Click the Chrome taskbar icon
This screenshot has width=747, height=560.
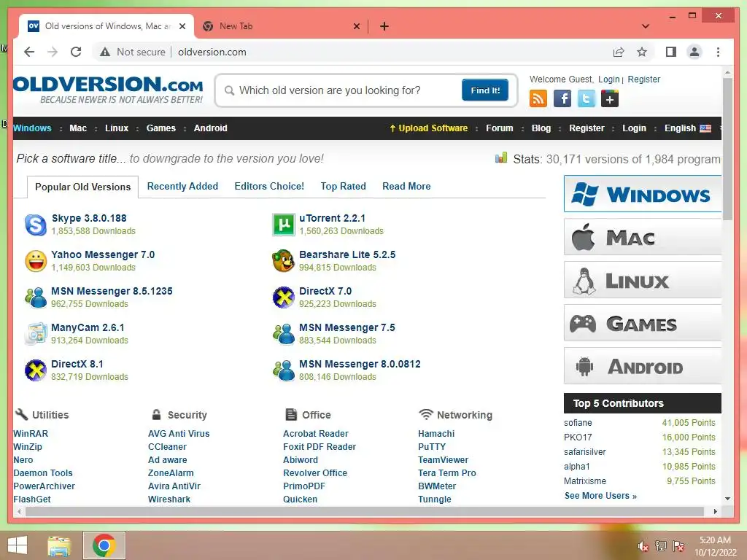coord(104,545)
